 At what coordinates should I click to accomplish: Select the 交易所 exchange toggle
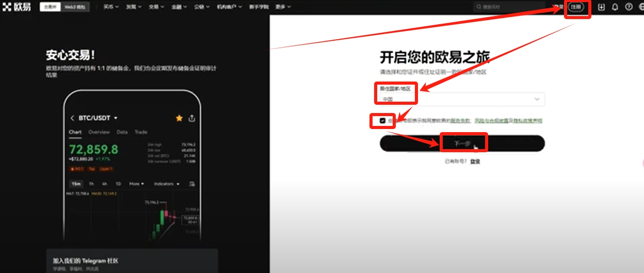pyautogui.click(x=50, y=7)
